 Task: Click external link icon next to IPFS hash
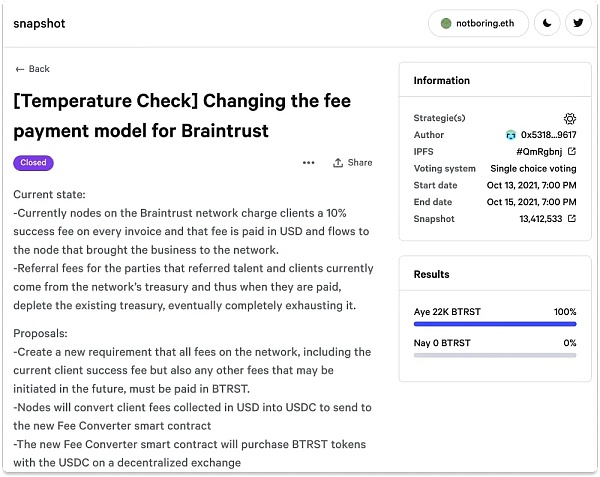572,152
